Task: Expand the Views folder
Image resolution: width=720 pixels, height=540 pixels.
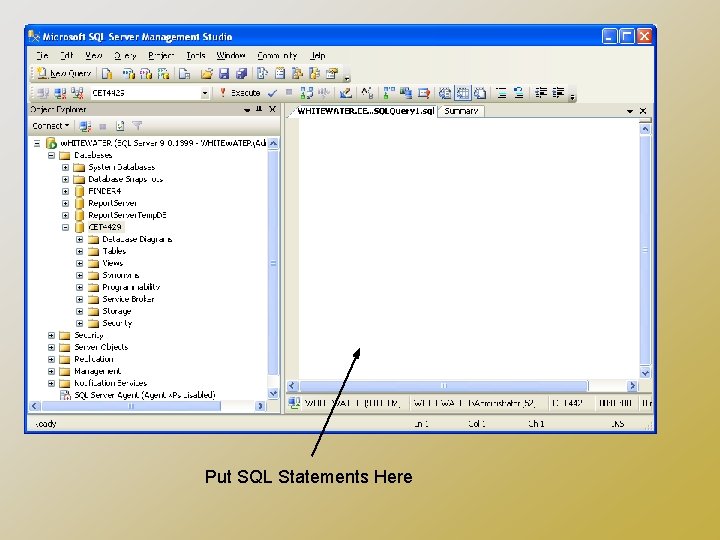Action: point(79,263)
